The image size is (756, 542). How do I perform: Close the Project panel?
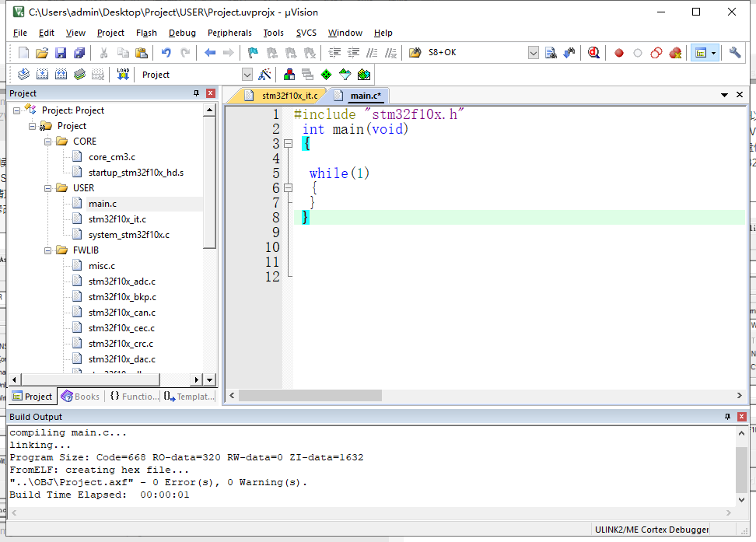point(211,93)
